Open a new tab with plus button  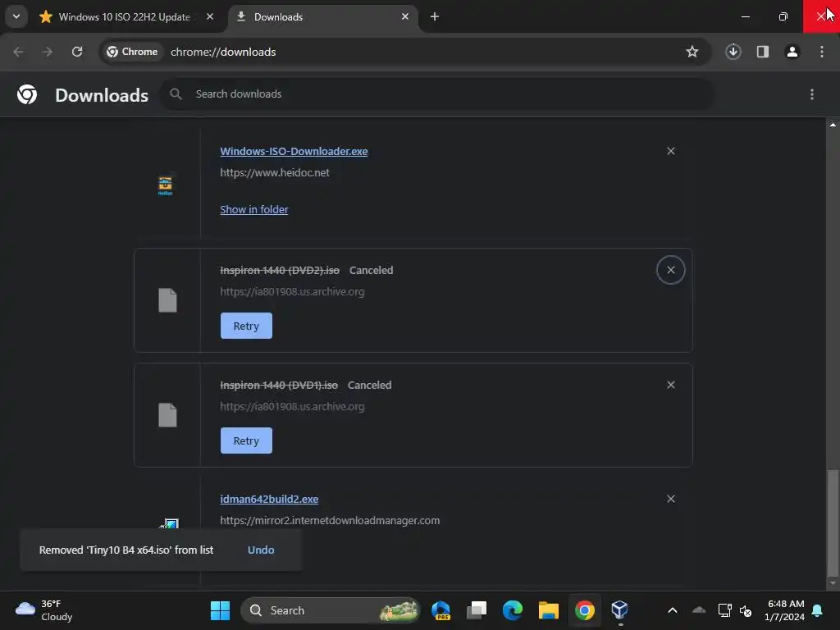[435, 16]
